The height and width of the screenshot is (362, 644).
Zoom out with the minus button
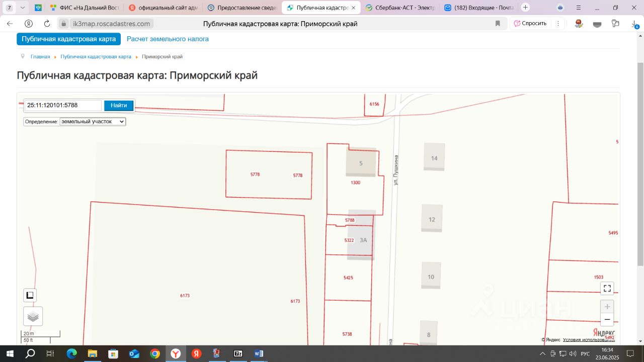[x=607, y=319]
